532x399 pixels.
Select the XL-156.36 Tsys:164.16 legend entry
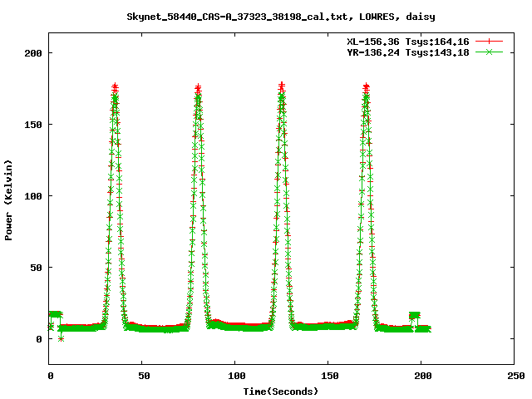408,42
